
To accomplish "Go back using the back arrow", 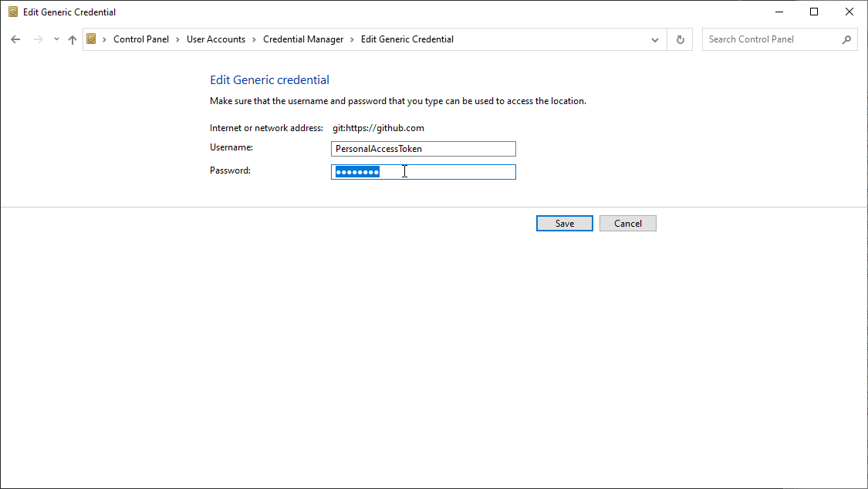I will [15, 39].
